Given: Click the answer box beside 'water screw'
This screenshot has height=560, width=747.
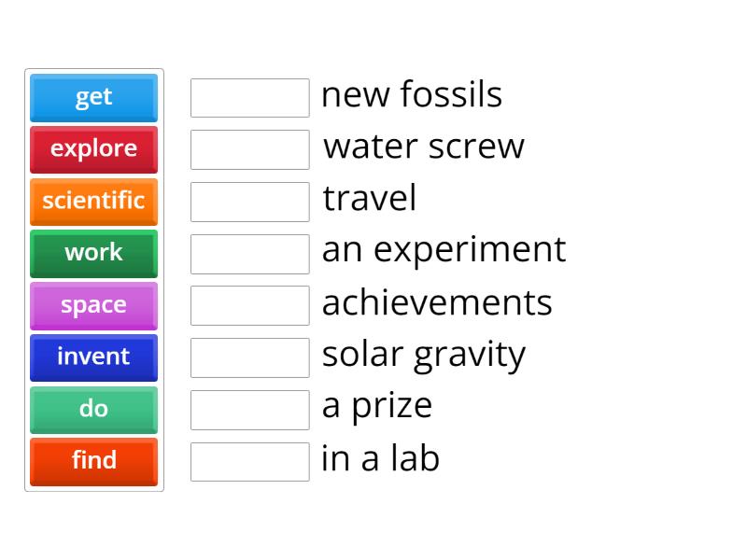Looking at the screenshot, I should click(x=249, y=148).
